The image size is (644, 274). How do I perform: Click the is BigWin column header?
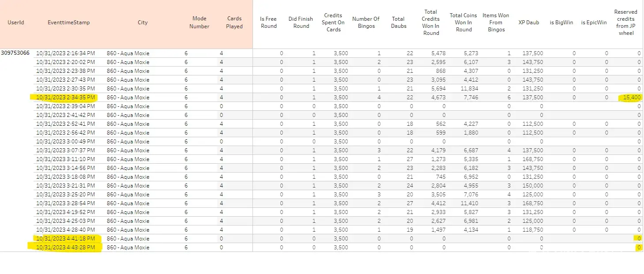(x=561, y=23)
